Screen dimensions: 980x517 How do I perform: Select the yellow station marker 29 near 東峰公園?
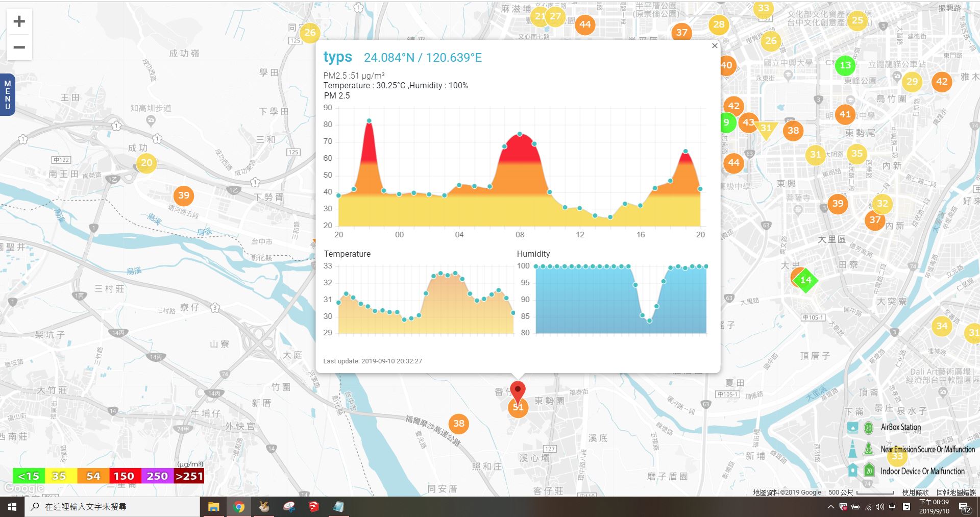pos(912,81)
